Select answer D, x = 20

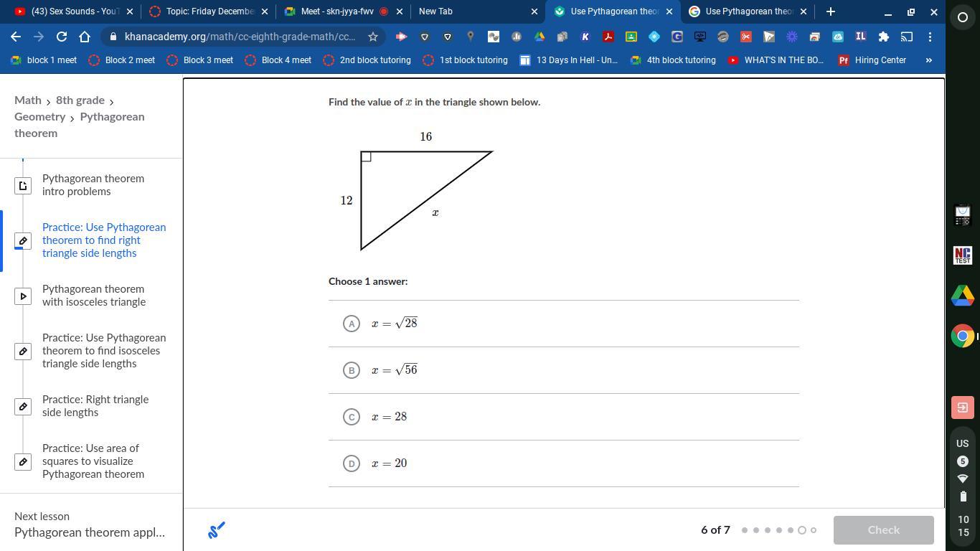coord(564,463)
